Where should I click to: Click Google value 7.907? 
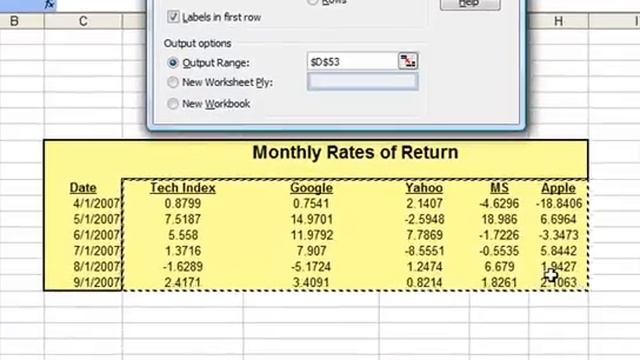click(311, 251)
